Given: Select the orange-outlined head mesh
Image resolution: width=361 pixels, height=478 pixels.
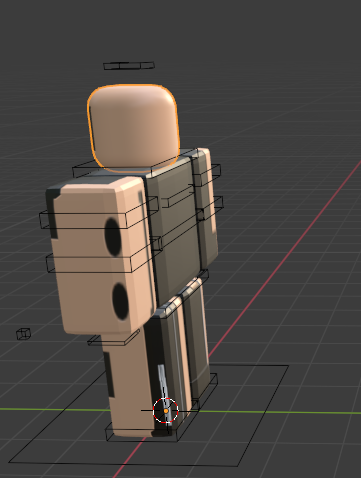Looking at the screenshot, I should (133, 128).
